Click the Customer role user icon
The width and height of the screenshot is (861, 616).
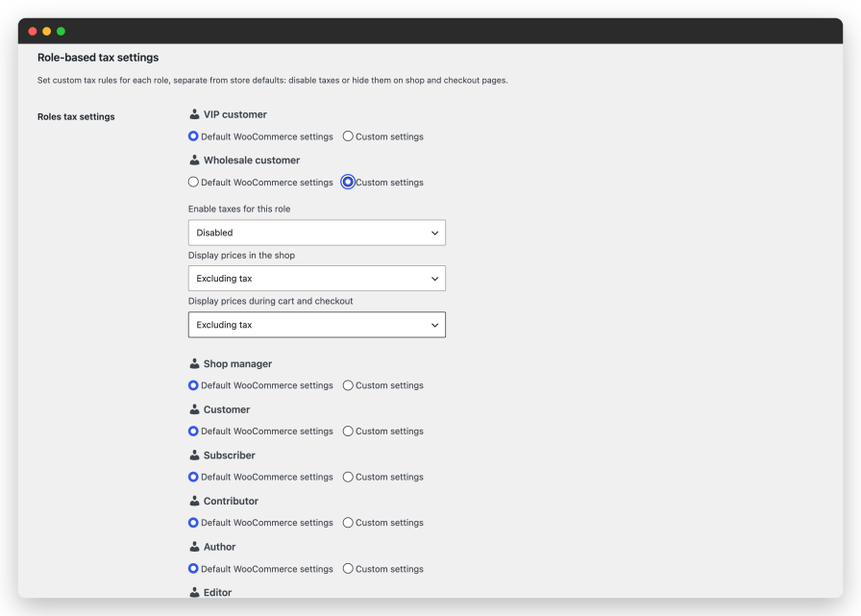(194, 409)
